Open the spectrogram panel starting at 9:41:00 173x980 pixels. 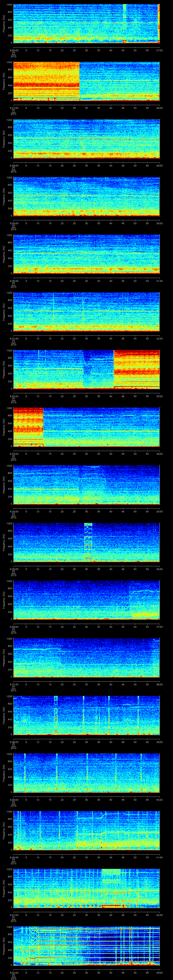point(87,888)
